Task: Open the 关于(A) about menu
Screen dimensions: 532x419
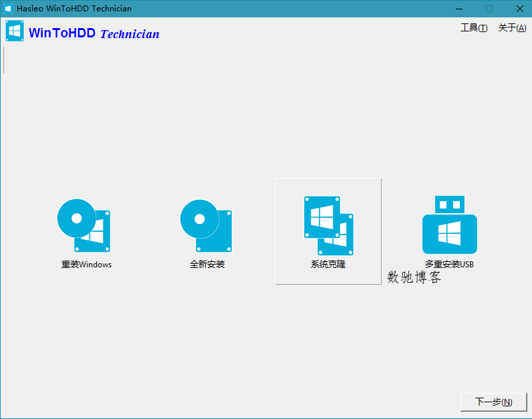Action: 512,28
